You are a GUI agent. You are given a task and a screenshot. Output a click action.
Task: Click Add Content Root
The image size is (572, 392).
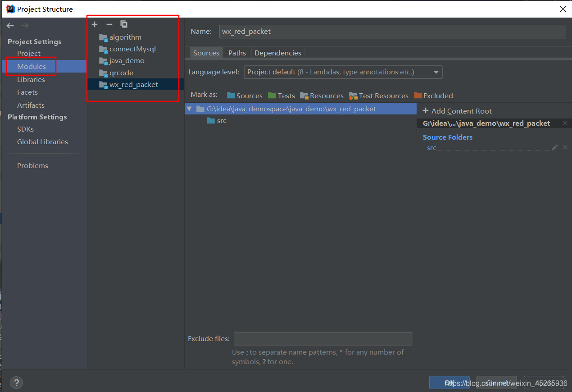[457, 111]
